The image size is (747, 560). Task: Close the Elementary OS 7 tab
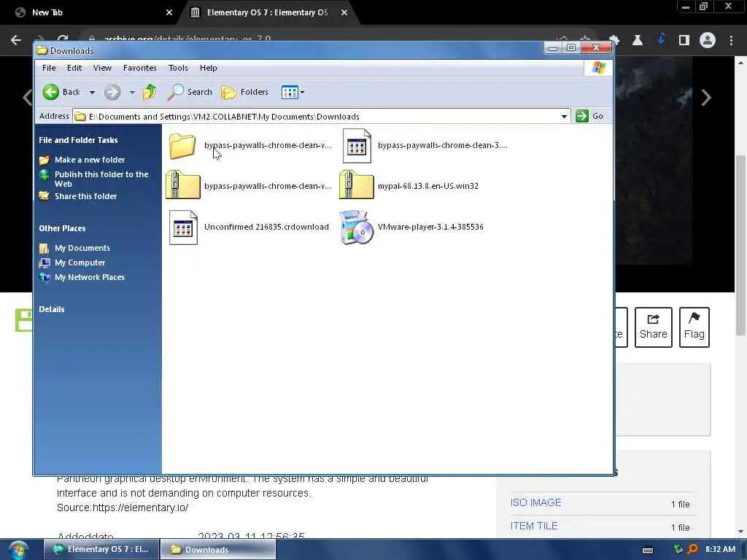pos(344,12)
